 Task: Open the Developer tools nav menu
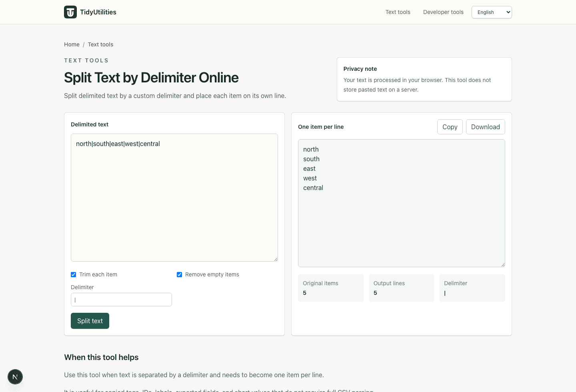click(443, 12)
